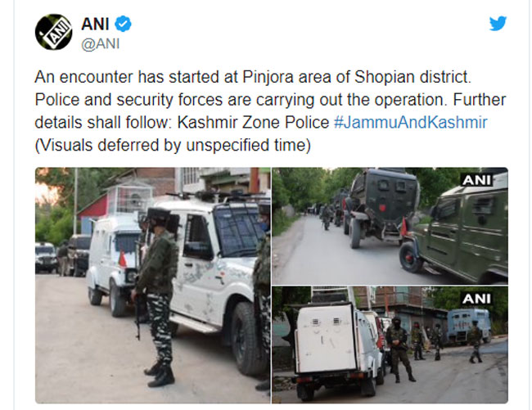This screenshot has height=410, width=532.
Task: Click the tweet text about Pinjora encounter
Action: point(270,111)
